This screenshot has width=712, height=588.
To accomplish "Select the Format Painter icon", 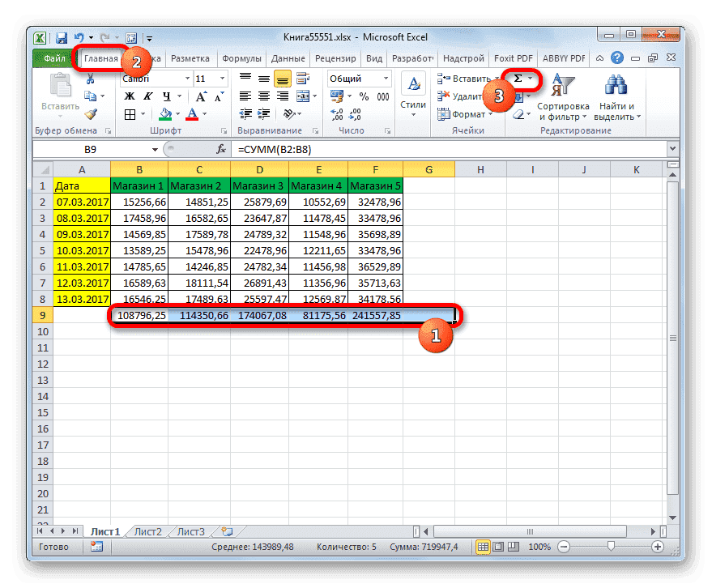I will [x=89, y=113].
